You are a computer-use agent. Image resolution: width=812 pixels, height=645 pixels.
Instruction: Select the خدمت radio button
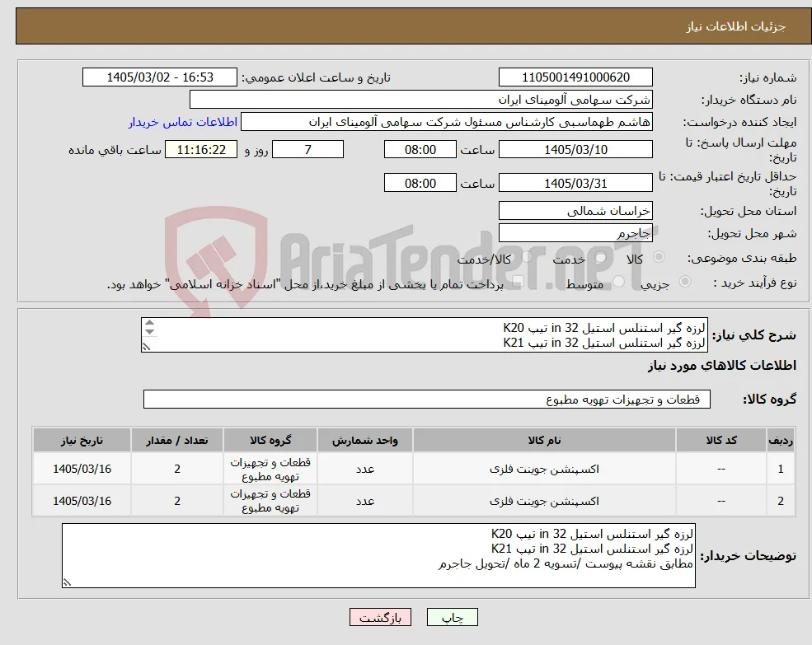point(601,257)
